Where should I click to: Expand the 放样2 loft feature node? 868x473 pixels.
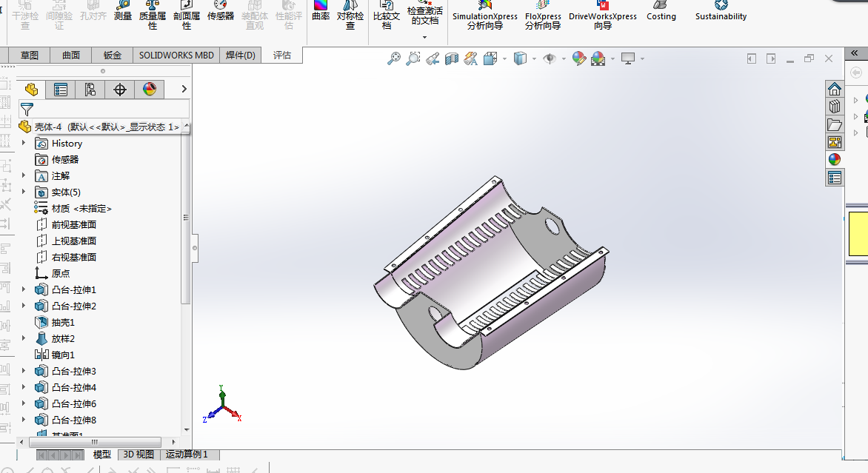click(23, 338)
